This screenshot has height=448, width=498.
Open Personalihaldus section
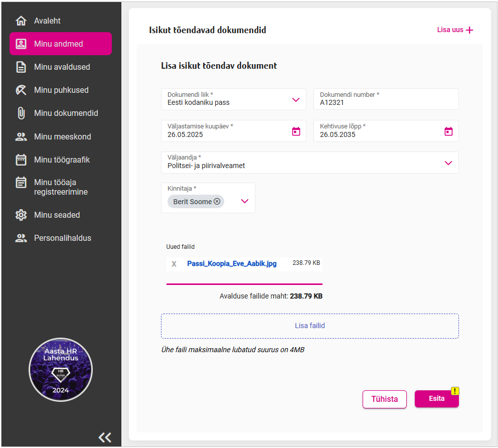(x=62, y=238)
